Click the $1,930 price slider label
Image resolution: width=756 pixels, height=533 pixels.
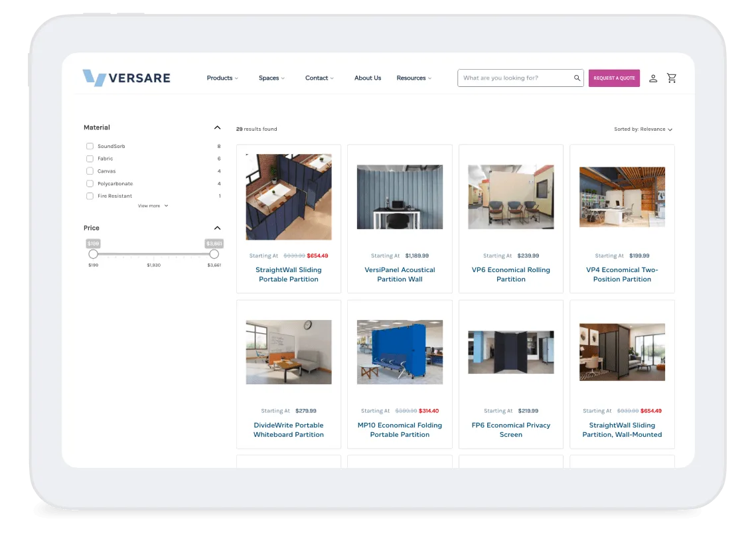point(154,266)
